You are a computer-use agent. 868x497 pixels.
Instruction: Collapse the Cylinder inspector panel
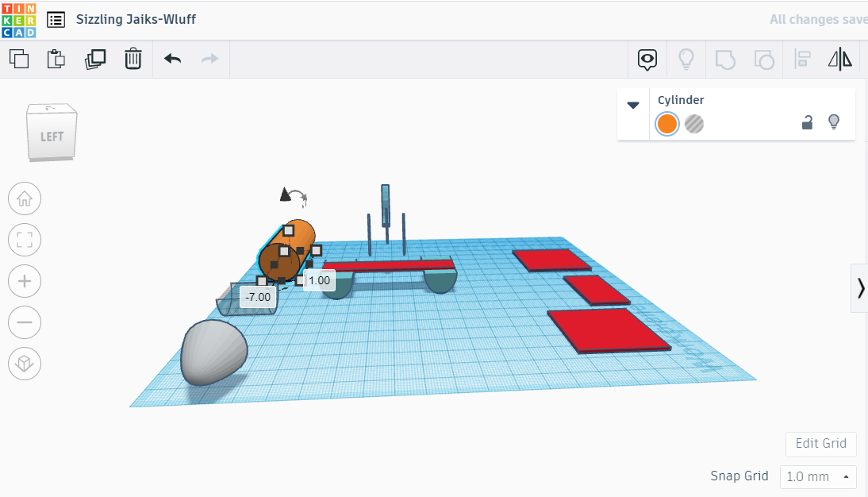click(632, 104)
